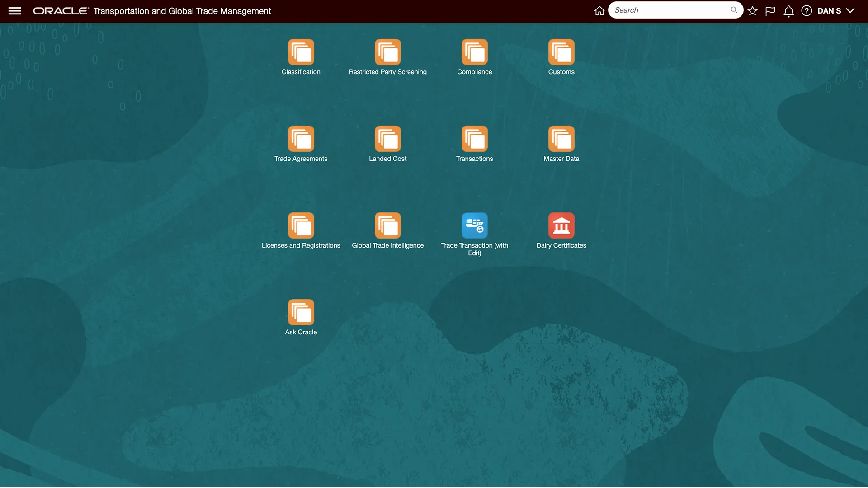Open the Master Data icon
The height and width of the screenshot is (488, 868).
pyautogui.click(x=561, y=139)
